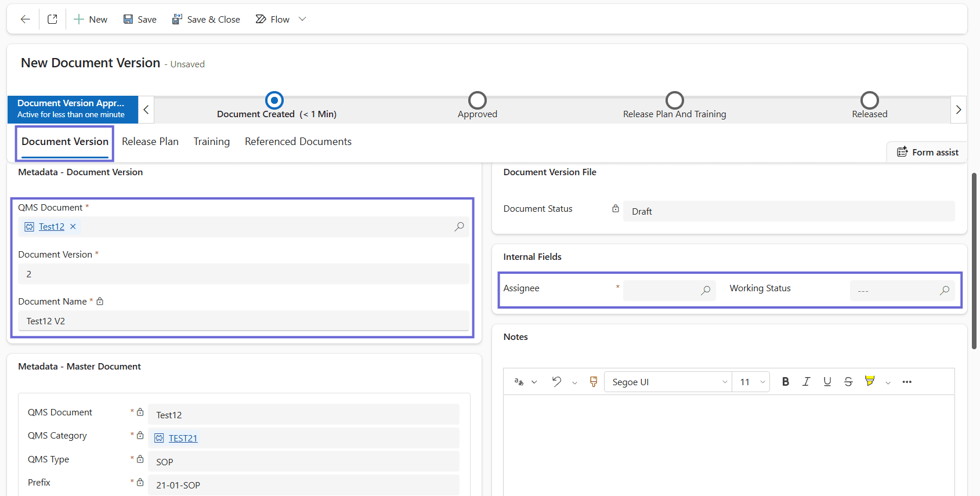
Task: Go back using the back arrow
Action: (25, 19)
